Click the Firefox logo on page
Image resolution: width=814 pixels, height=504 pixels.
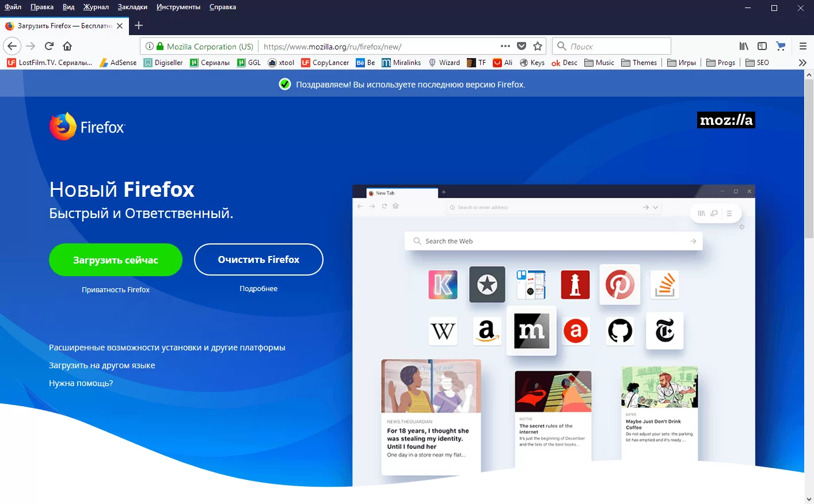[x=87, y=127]
